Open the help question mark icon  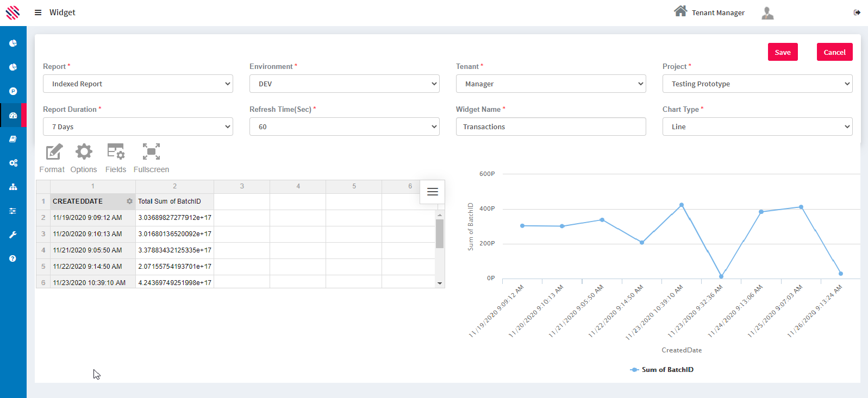[x=13, y=258]
